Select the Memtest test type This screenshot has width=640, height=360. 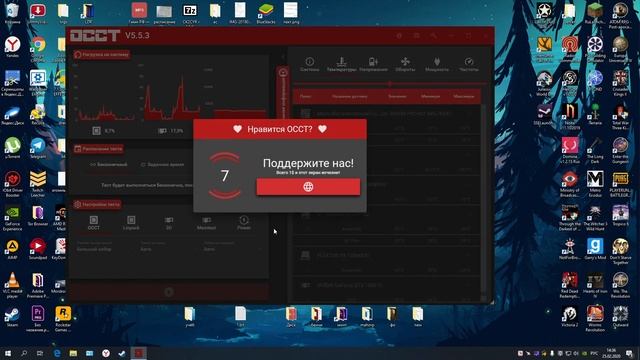point(206,223)
